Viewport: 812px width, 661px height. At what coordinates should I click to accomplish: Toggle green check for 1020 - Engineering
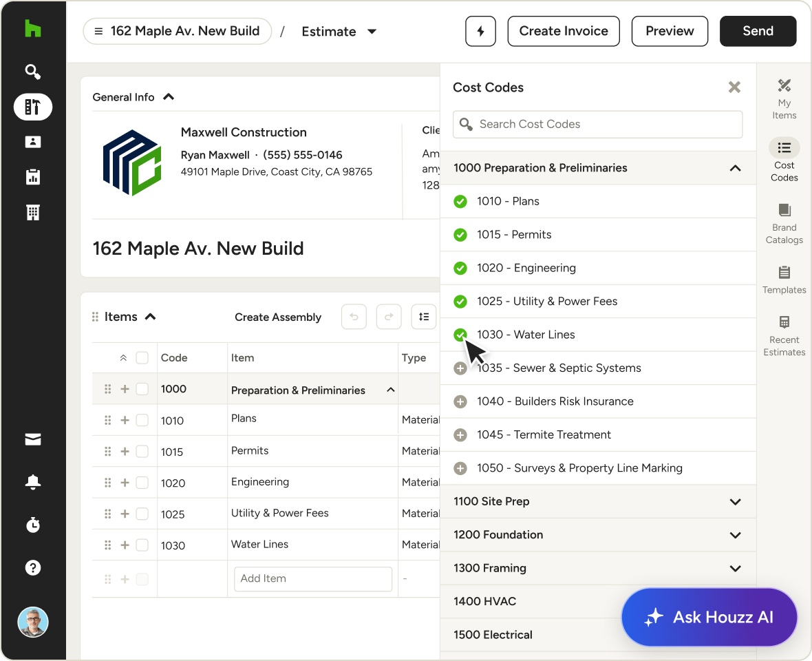(x=460, y=268)
